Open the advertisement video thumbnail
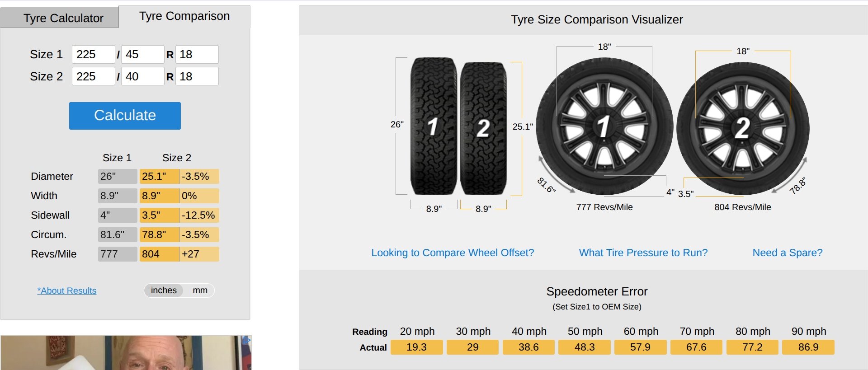This screenshot has width=868, height=370. click(x=126, y=353)
